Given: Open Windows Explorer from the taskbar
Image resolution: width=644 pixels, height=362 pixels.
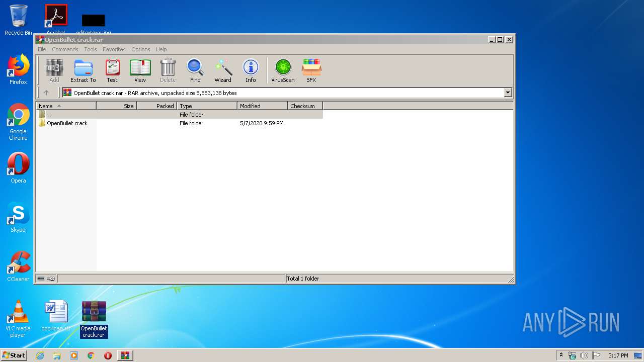Looking at the screenshot, I should click(57, 355).
